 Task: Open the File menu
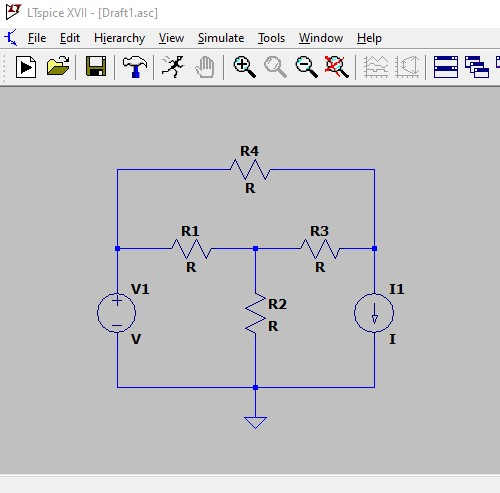[37, 38]
